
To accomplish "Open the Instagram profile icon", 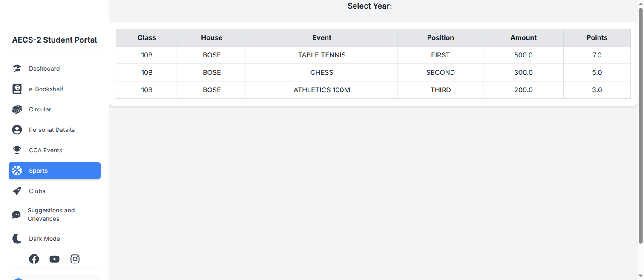I will 75,259.
